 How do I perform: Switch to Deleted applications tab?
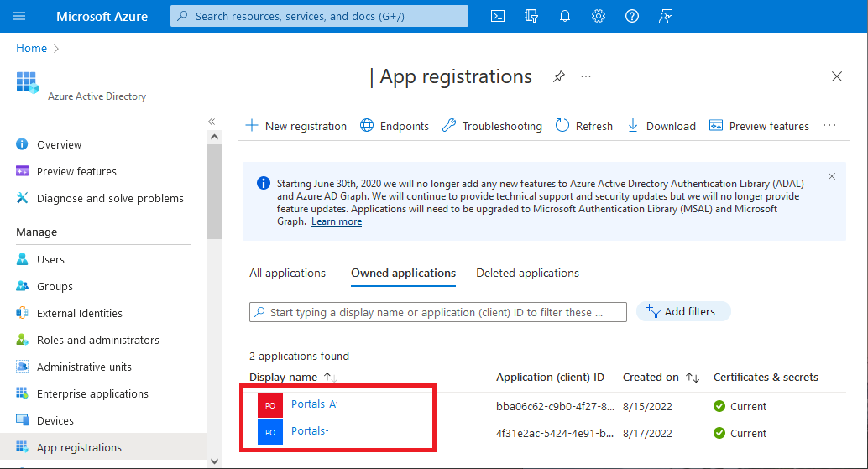tap(527, 274)
